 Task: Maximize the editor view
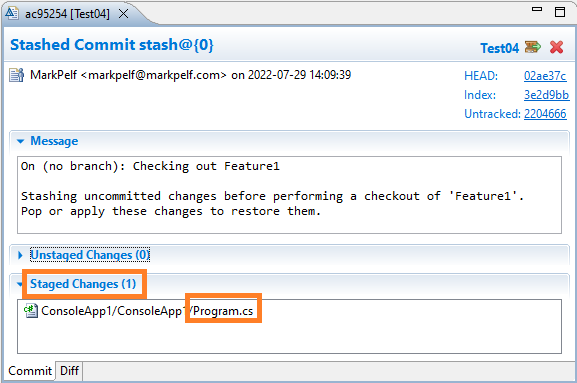click(560, 12)
